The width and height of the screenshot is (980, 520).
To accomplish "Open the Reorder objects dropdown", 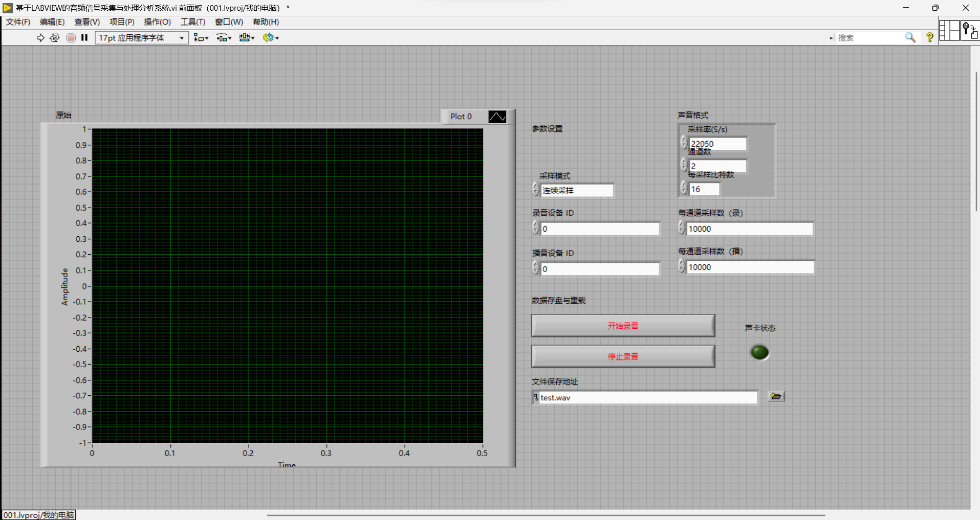I will 271,38.
